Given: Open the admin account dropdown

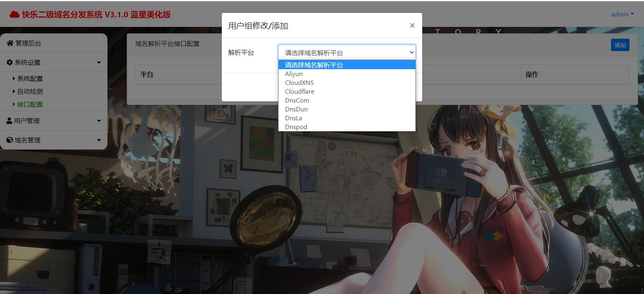Looking at the screenshot, I should (622, 14).
